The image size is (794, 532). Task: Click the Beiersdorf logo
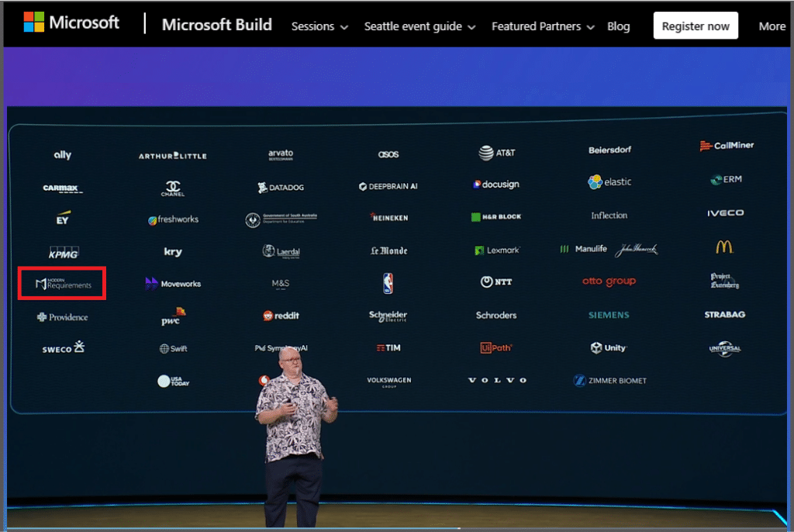[x=609, y=150]
